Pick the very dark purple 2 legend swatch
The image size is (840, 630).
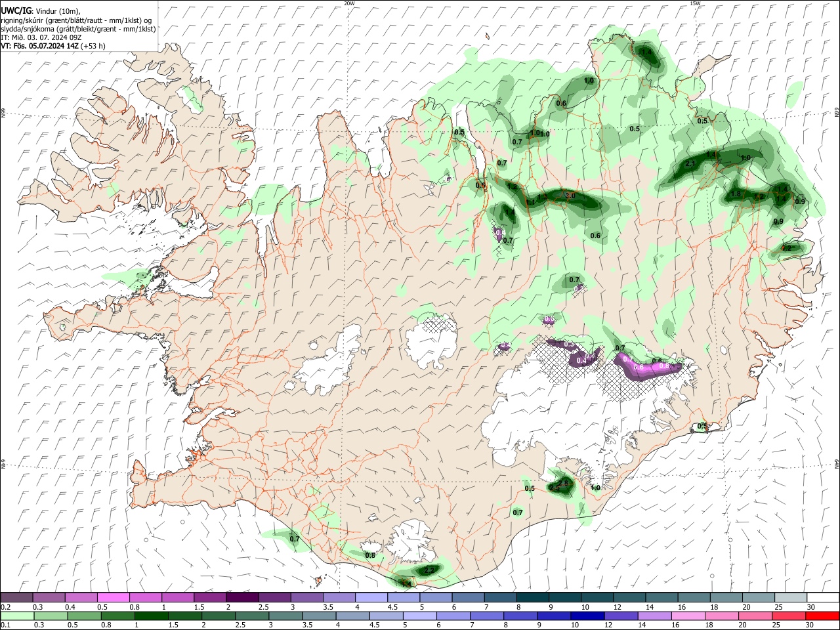[x=242, y=597]
